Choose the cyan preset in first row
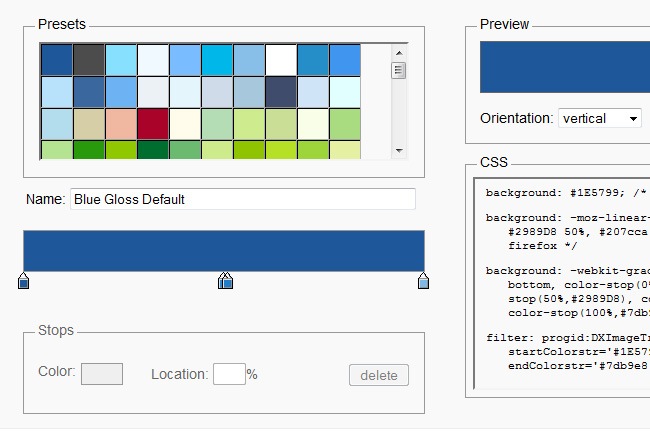The image size is (650, 435). (216, 59)
